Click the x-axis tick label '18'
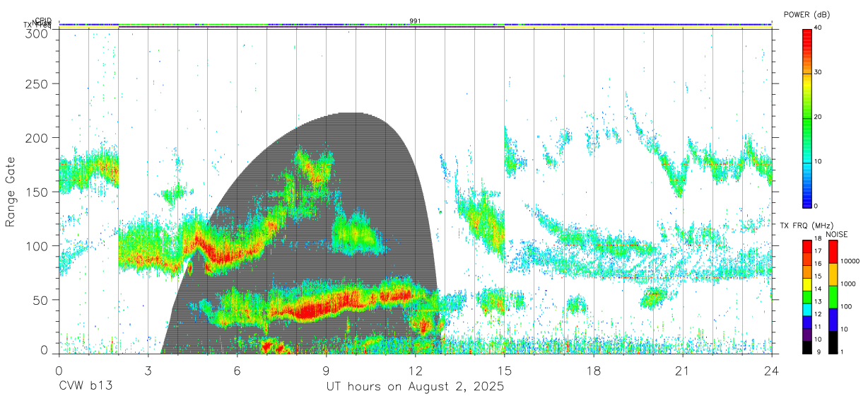868x401 pixels. point(593,370)
